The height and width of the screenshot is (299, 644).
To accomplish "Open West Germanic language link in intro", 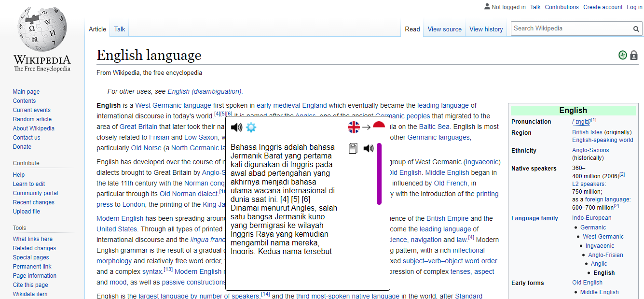I will 173,105.
